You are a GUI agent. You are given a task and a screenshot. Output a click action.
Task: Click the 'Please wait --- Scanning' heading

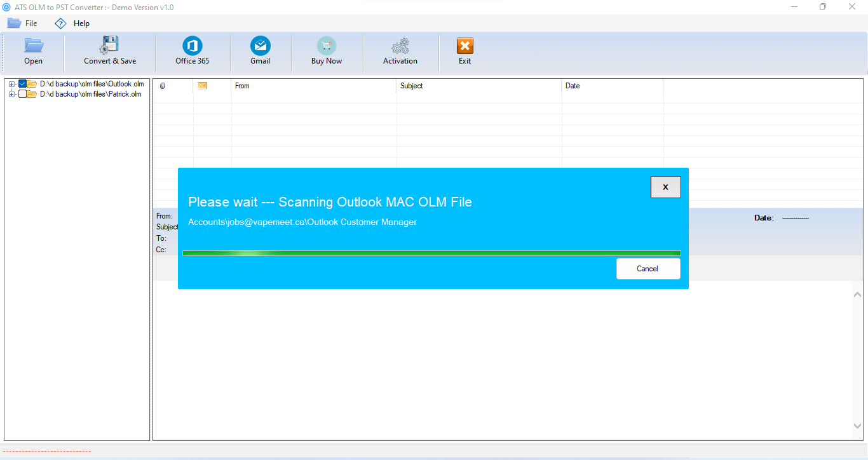[x=330, y=202]
